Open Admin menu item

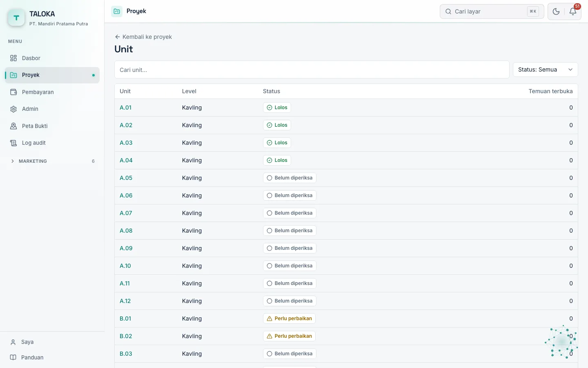pyautogui.click(x=52, y=109)
